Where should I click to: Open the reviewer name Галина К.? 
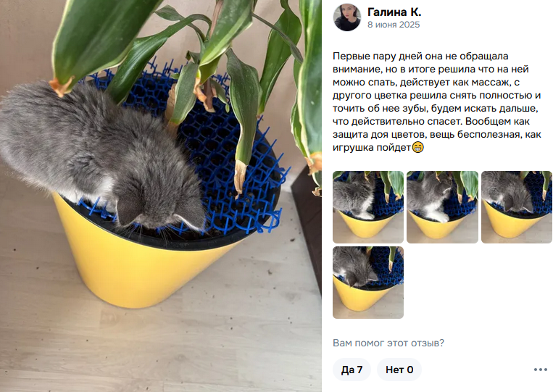(394, 12)
